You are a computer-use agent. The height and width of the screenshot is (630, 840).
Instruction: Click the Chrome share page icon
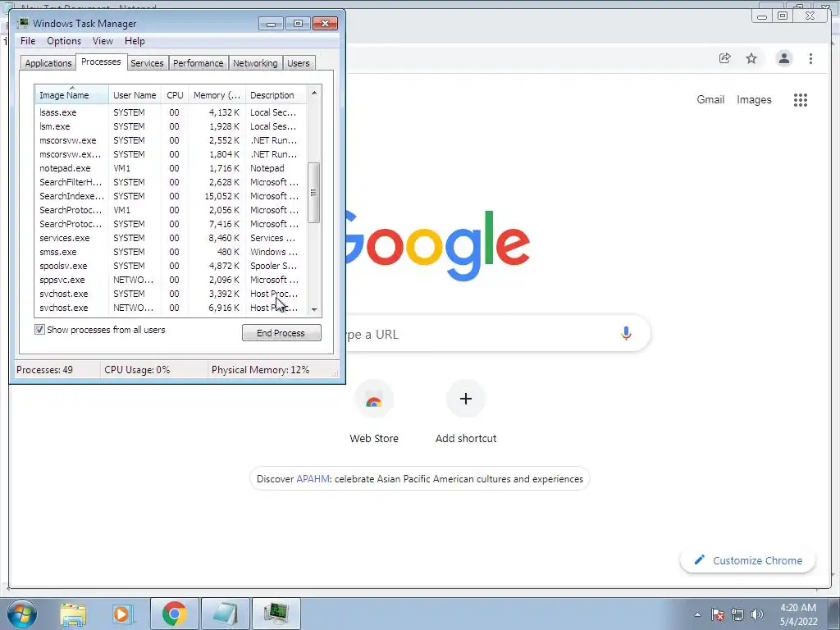click(724, 58)
